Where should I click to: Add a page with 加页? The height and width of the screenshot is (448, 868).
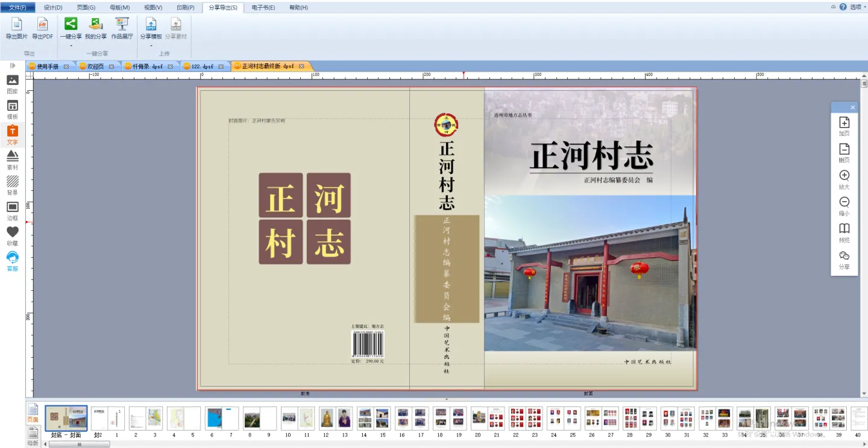[844, 126]
